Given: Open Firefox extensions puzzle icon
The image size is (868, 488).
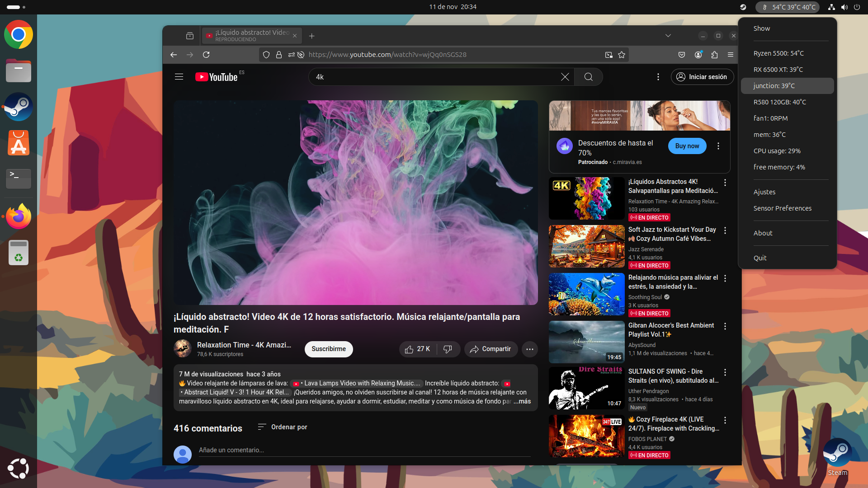Looking at the screenshot, I should click(x=714, y=55).
